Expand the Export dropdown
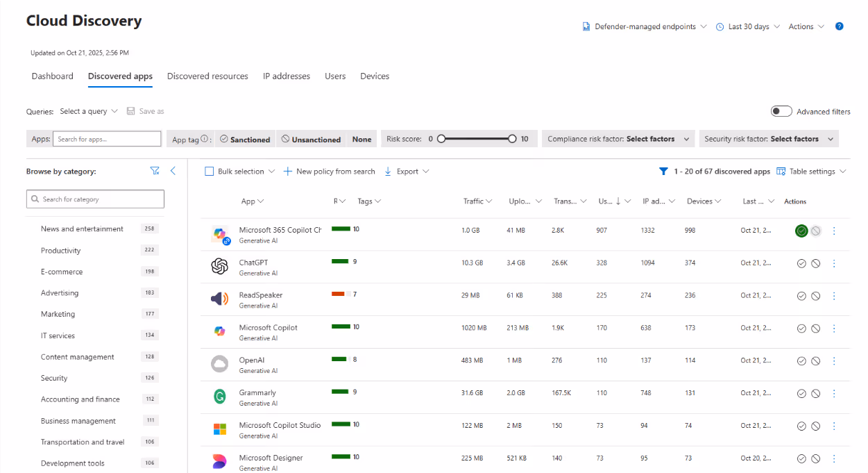Screen dimensions: 868x473 coord(407,172)
